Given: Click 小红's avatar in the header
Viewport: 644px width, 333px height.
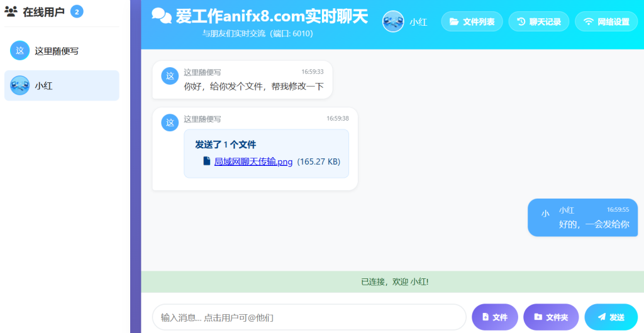Looking at the screenshot, I should click(x=393, y=22).
